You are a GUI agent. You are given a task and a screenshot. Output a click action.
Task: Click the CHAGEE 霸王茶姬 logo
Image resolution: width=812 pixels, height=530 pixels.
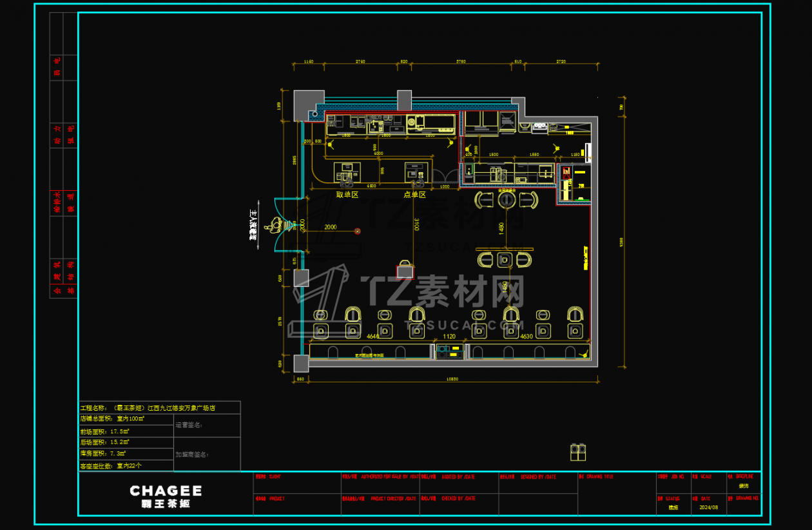coord(166,496)
